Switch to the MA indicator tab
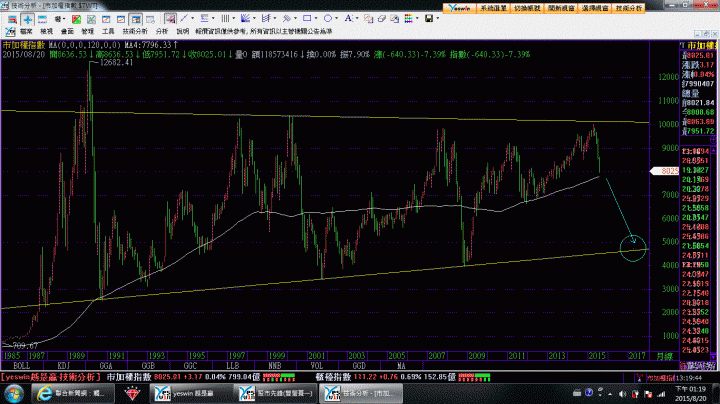 (401, 366)
